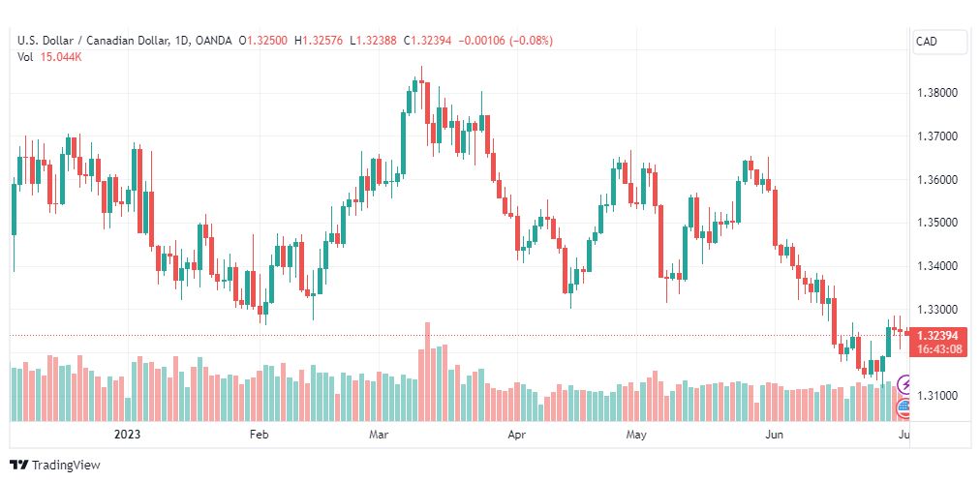Select the Vol 15.044K indicator legend
The image size is (980, 482).
49,57
